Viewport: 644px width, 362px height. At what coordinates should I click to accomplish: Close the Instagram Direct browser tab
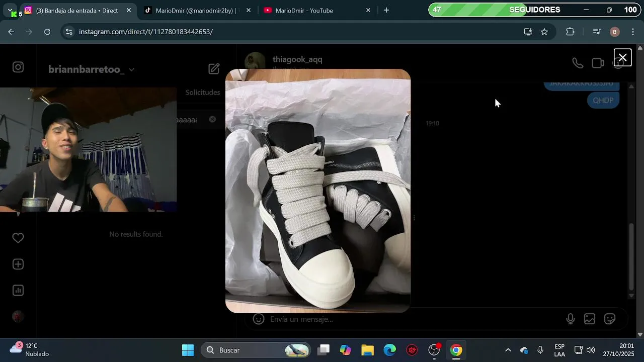[129, 11]
